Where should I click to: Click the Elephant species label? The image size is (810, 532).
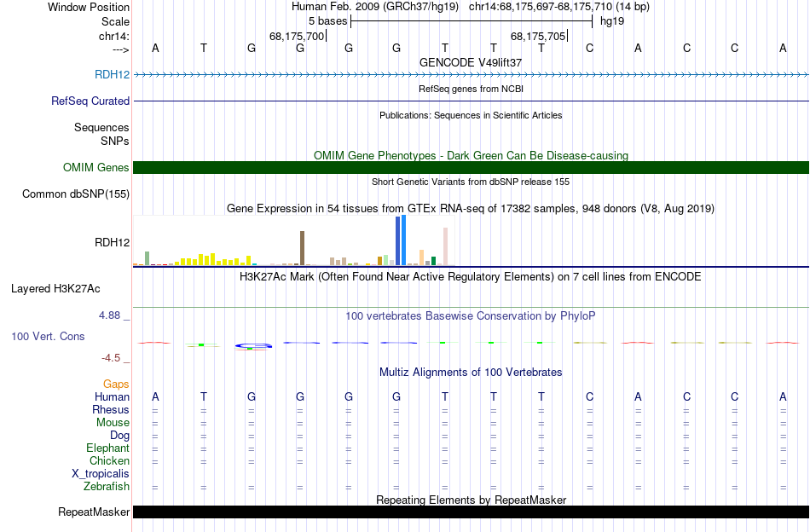107,448
